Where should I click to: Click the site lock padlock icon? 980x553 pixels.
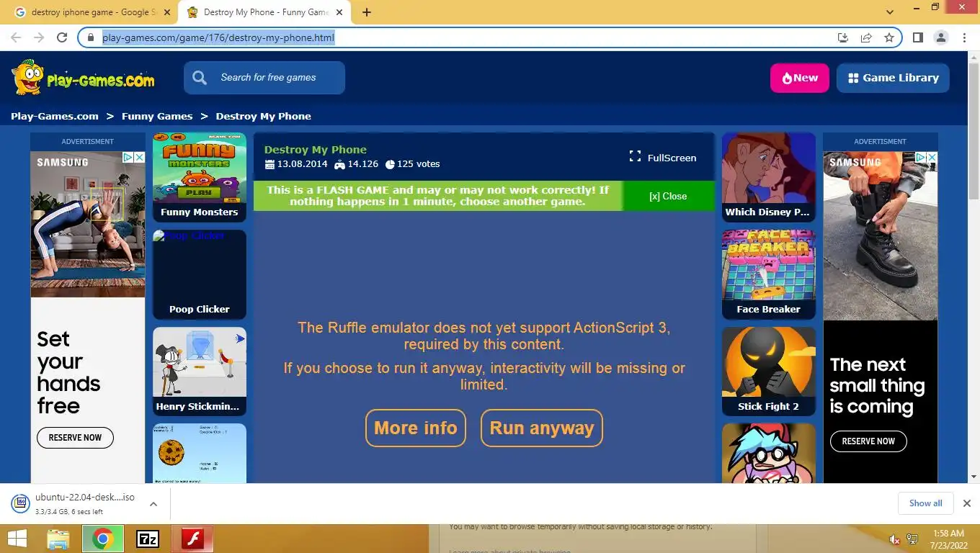click(x=91, y=37)
